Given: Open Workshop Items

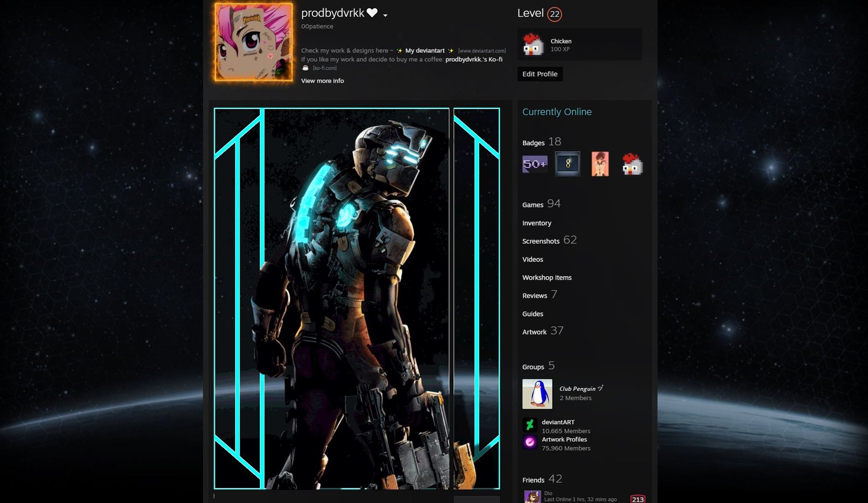Looking at the screenshot, I should [x=547, y=277].
